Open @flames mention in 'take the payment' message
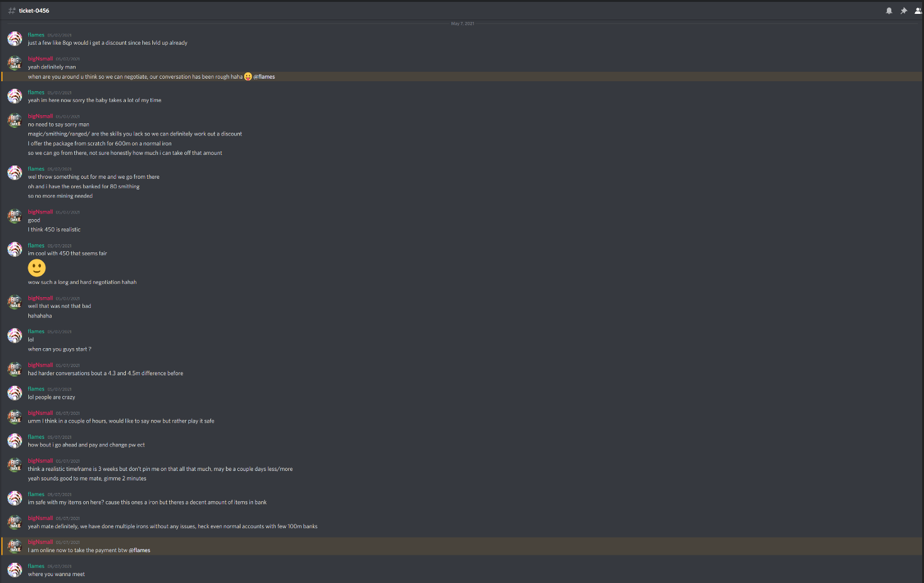The image size is (924, 583). tap(139, 550)
